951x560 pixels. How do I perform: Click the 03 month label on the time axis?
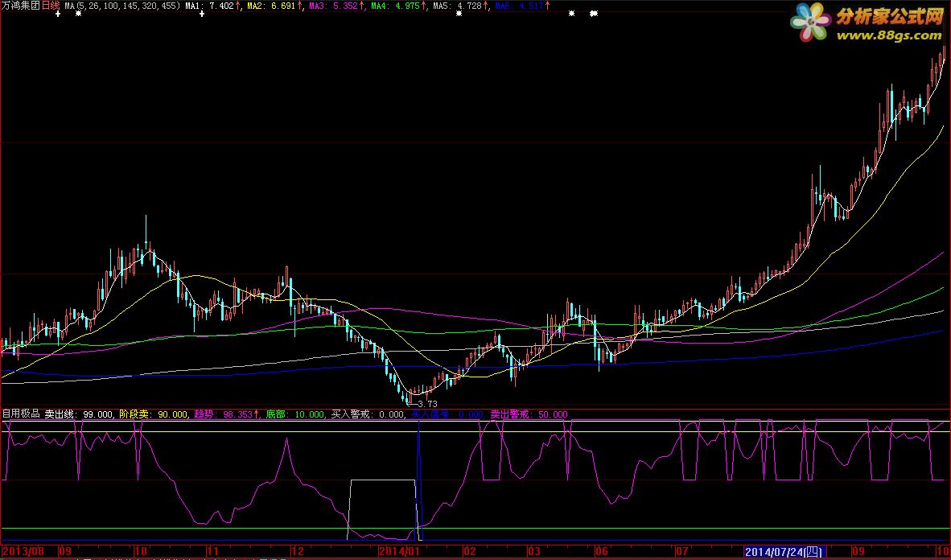533,551
